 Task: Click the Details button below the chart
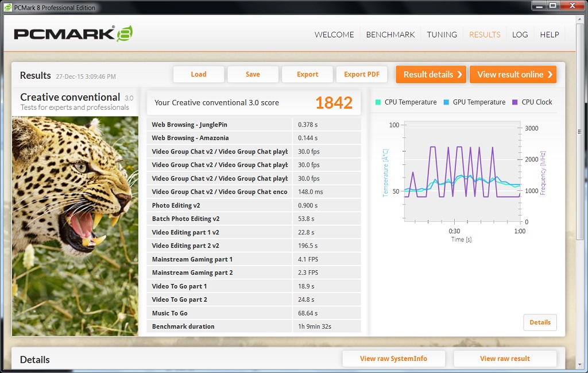tap(540, 322)
